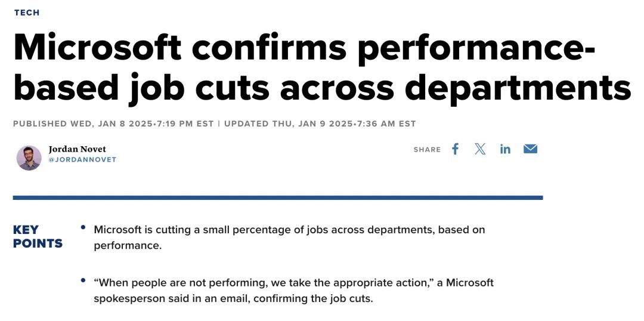
Task: Share article on X
Action: pos(479,149)
